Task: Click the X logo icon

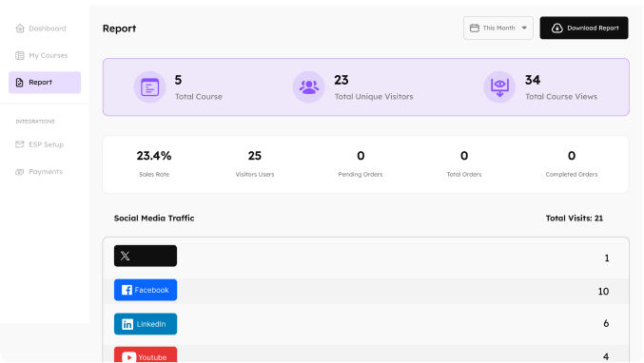Action: coord(126,256)
